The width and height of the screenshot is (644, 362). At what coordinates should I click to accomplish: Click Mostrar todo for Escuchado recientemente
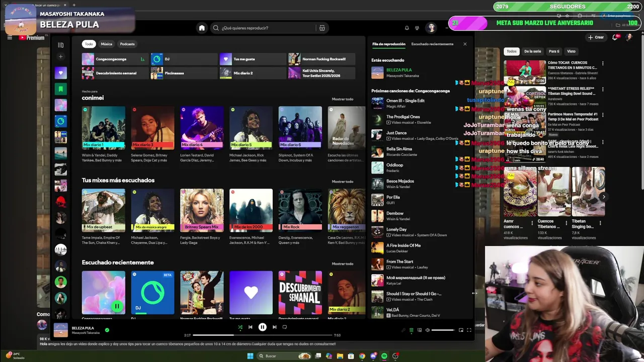tap(343, 264)
